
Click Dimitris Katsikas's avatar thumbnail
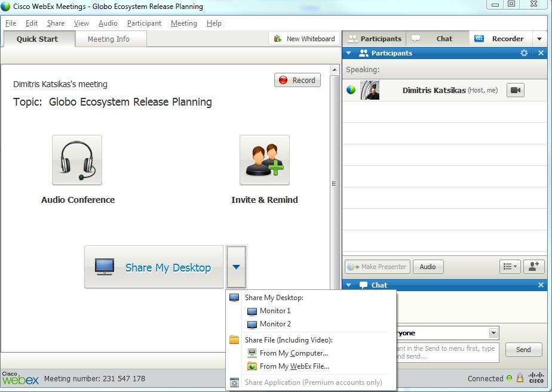[370, 90]
